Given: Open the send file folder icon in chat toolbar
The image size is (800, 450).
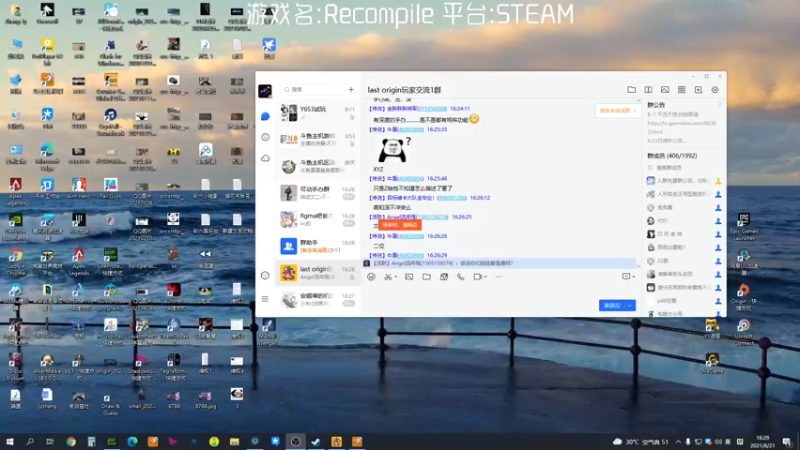Looking at the screenshot, I should pyautogui.click(x=427, y=277).
